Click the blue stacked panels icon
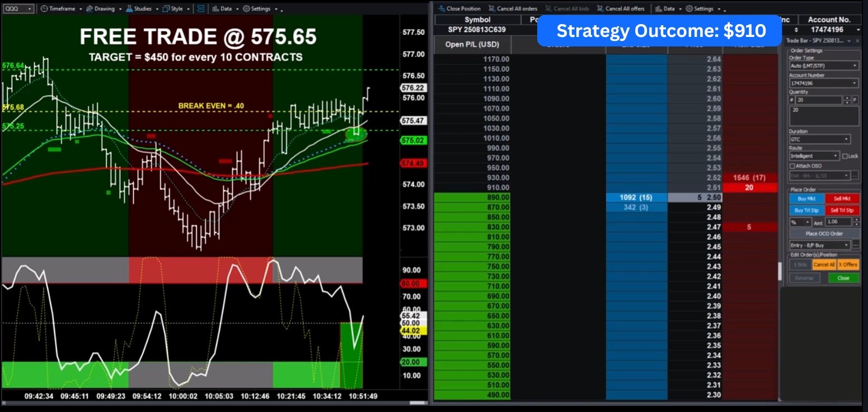Image resolution: width=868 pixels, height=412 pixels. point(201,9)
